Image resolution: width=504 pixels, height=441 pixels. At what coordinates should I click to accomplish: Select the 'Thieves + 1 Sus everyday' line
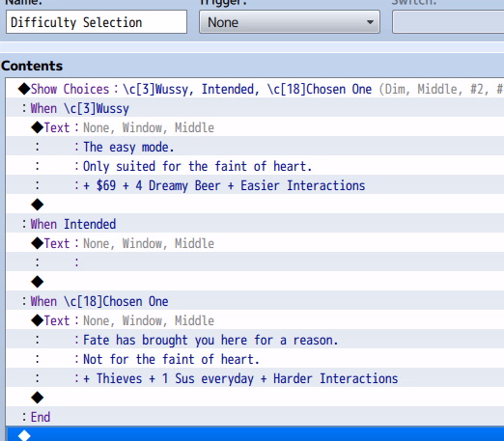255,378
